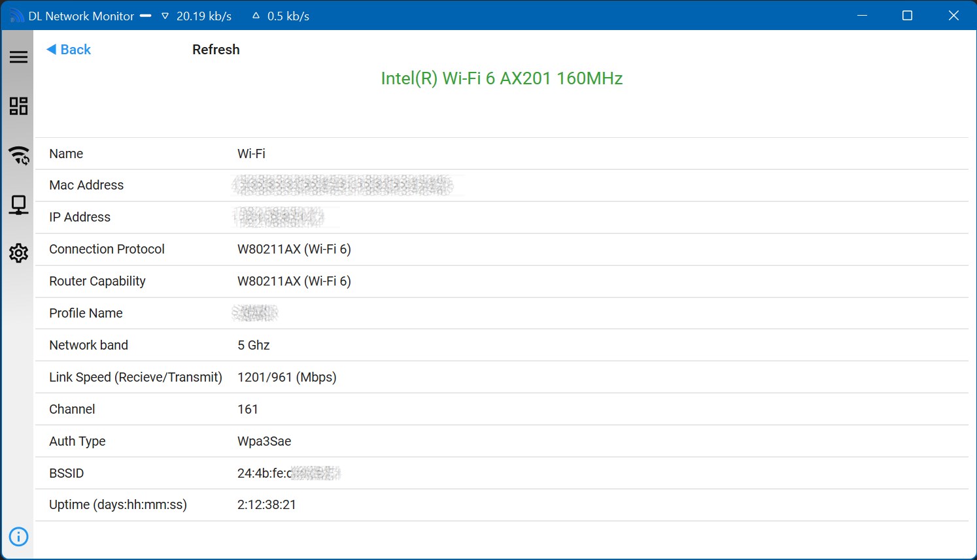This screenshot has height=560, width=977.
Task: Select the Intel(R) Wi-Fi 6 AX201 heading
Action: 502,78
